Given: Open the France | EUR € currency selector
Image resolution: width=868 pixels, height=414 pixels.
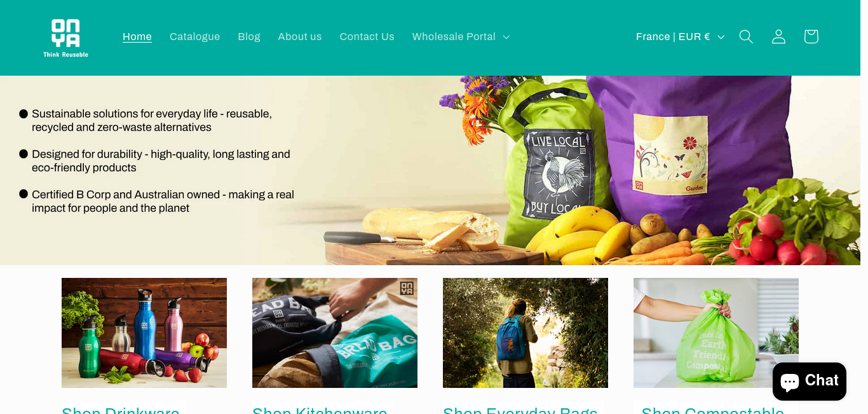Looking at the screenshot, I should (680, 37).
